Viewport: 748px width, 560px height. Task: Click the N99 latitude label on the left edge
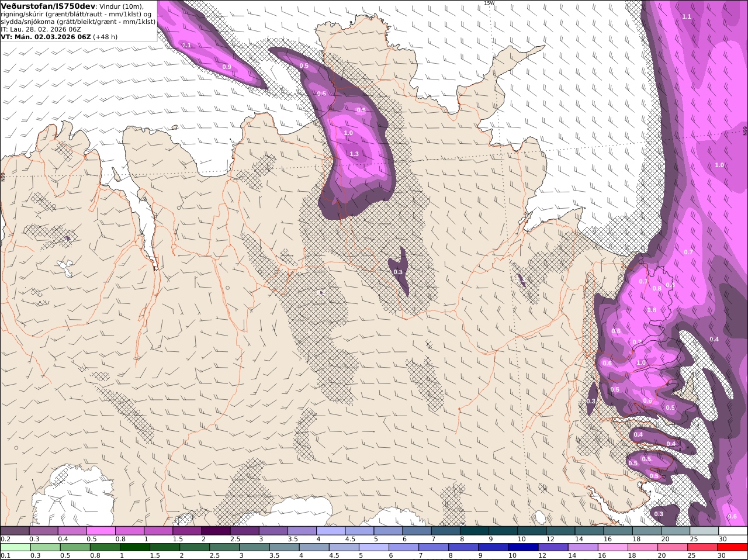3,177
